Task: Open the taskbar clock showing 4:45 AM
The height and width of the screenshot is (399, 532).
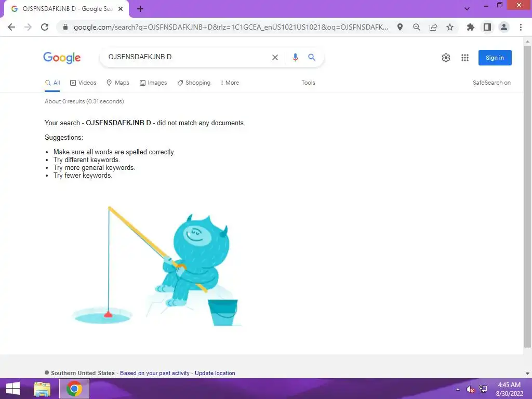Action: pyautogui.click(x=509, y=389)
